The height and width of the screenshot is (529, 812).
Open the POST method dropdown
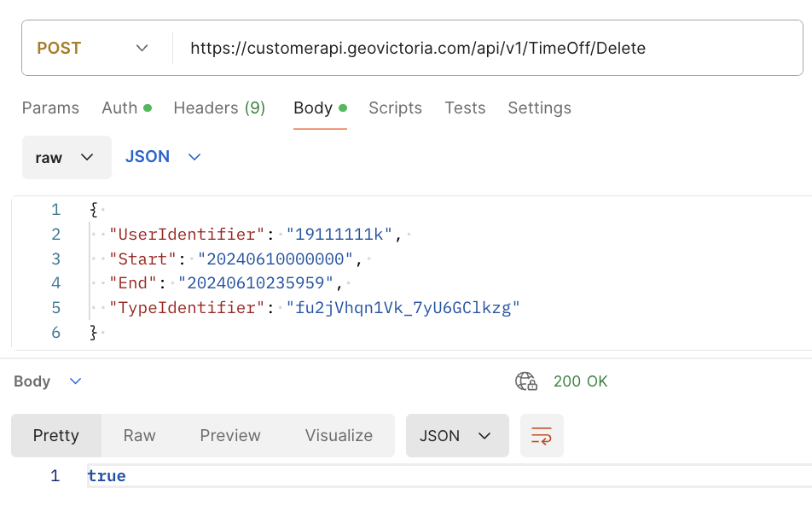[94, 49]
